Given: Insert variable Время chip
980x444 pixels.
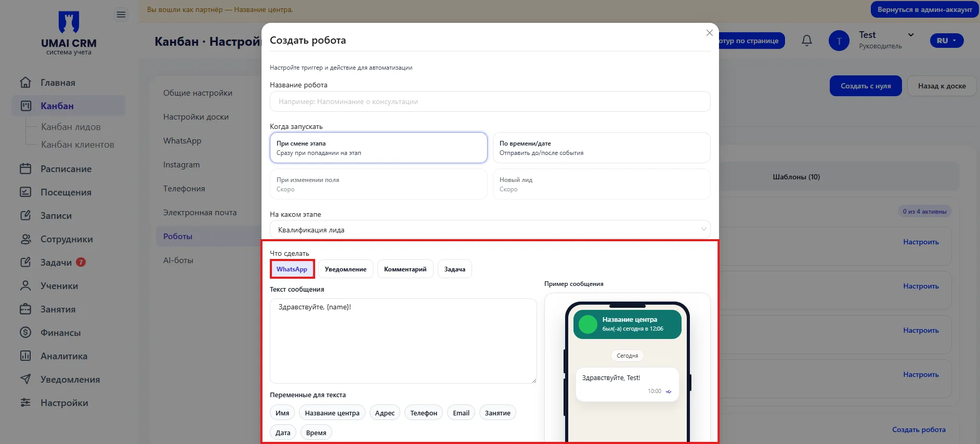Looking at the screenshot, I should 316,433.
